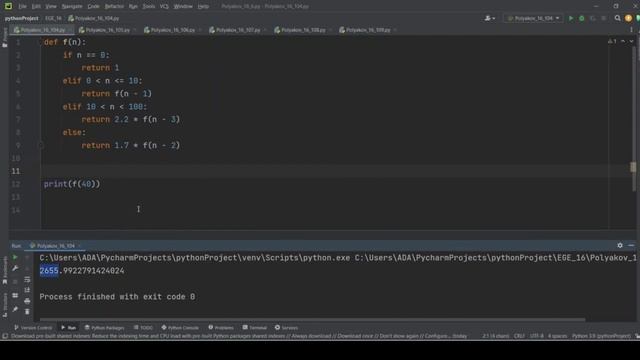The height and width of the screenshot is (360, 640).
Task: Open the editor tabs more options menu
Action: [631, 30]
